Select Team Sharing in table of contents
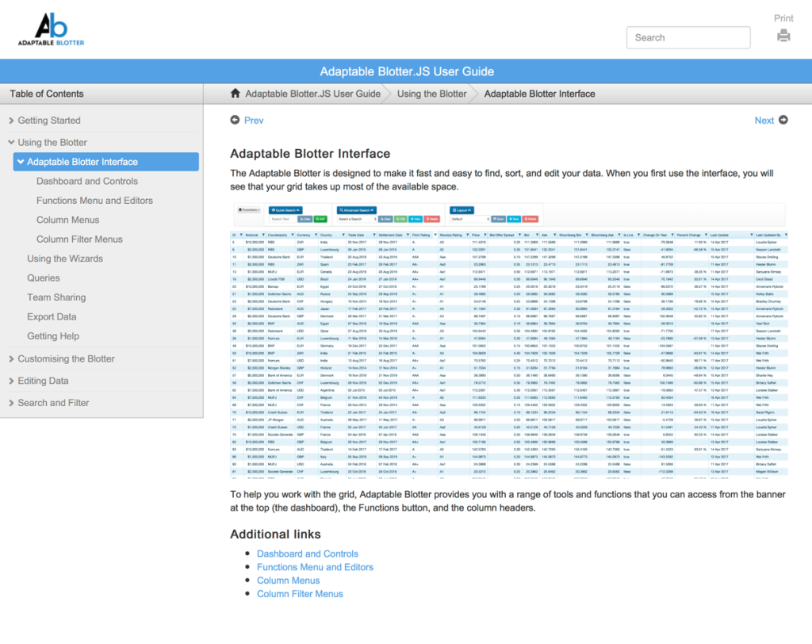 click(x=56, y=297)
